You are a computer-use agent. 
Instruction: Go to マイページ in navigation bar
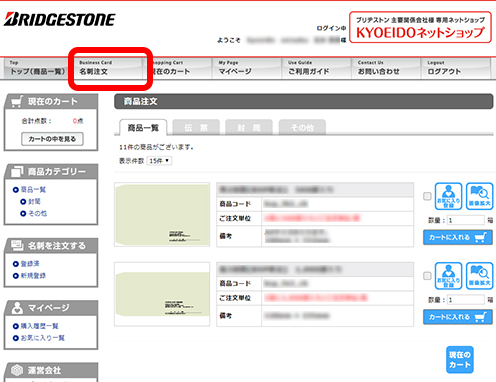tap(247, 68)
